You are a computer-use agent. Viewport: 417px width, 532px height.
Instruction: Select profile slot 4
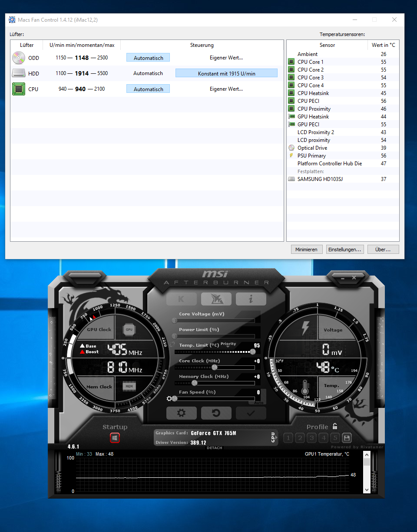click(323, 438)
